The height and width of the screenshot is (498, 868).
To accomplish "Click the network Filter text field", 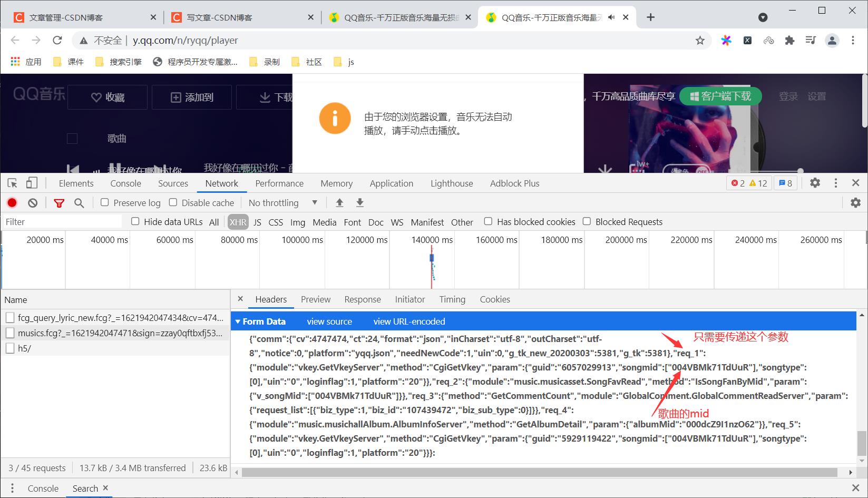I will click(62, 222).
